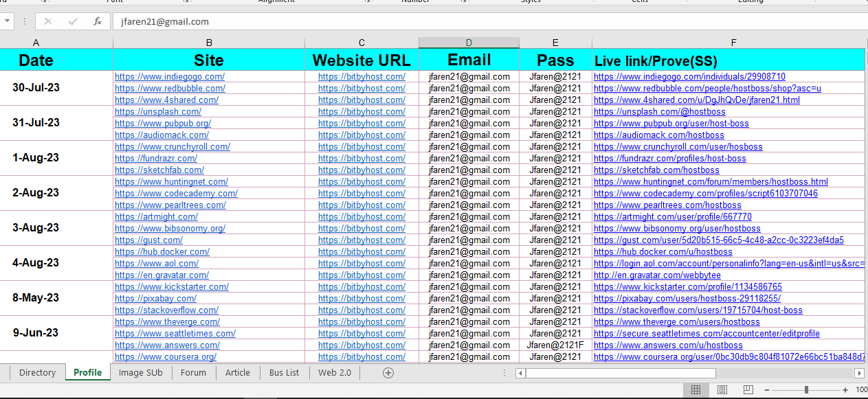Open live link artmight.com/user/profile/667770
This screenshot has width=868, height=399.
click(673, 217)
